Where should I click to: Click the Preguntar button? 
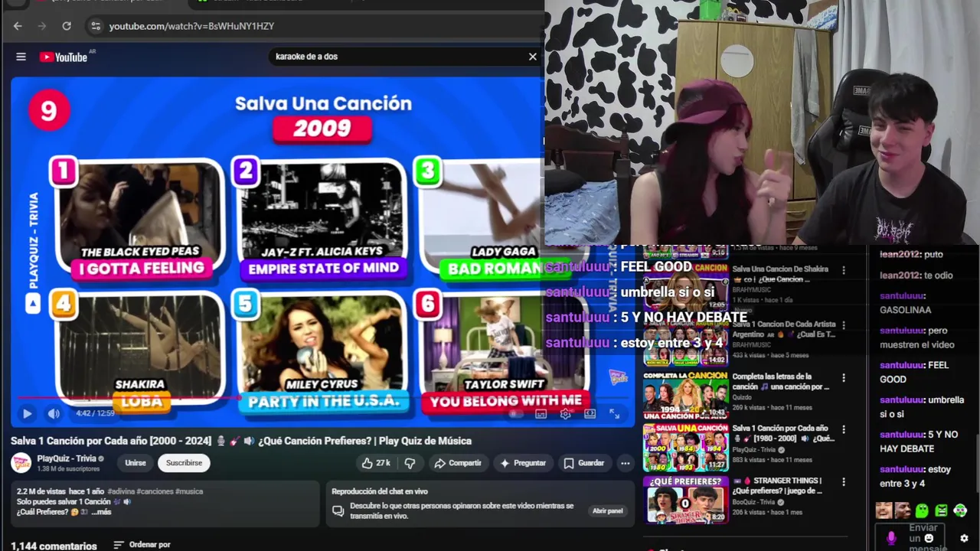click(523, 463)
